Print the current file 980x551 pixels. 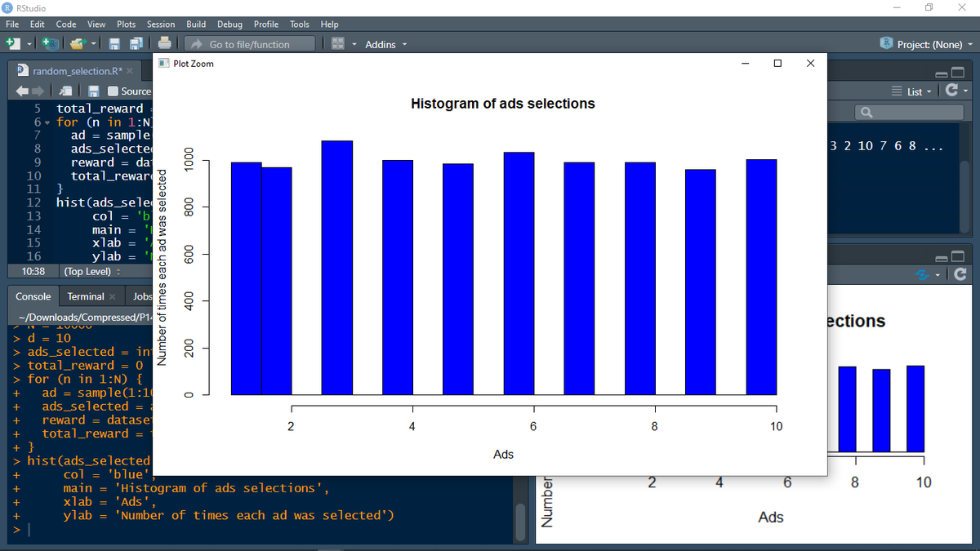(165, 43)
